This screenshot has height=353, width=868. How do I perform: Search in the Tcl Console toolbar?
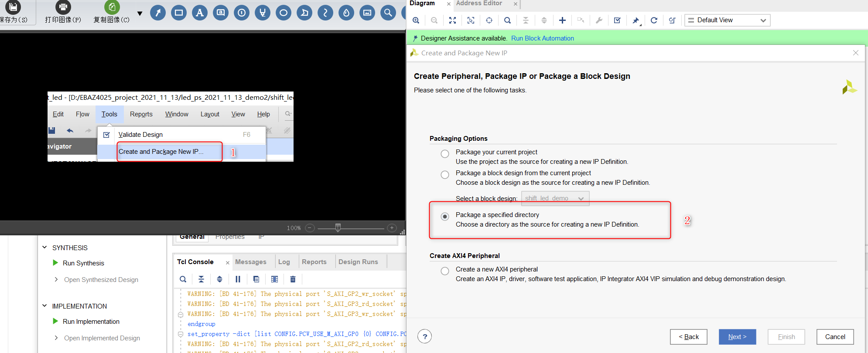click(x=183, y=279)
